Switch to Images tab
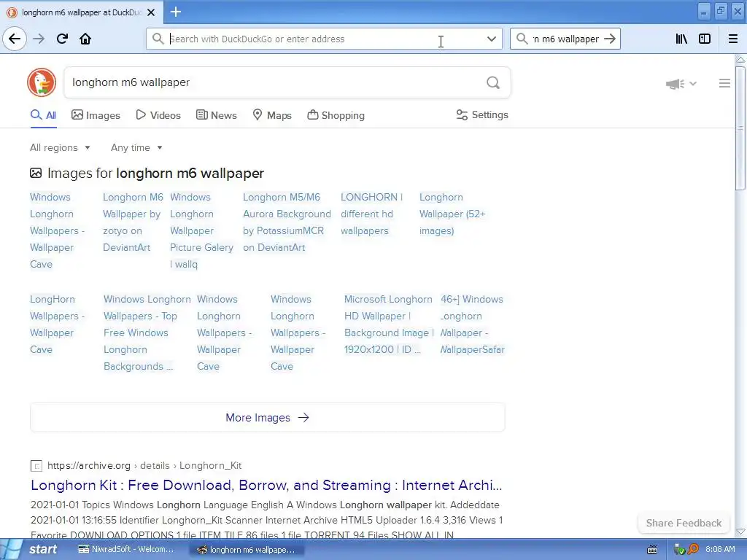Viewport: 747px width, 560px height. point(96,115)
